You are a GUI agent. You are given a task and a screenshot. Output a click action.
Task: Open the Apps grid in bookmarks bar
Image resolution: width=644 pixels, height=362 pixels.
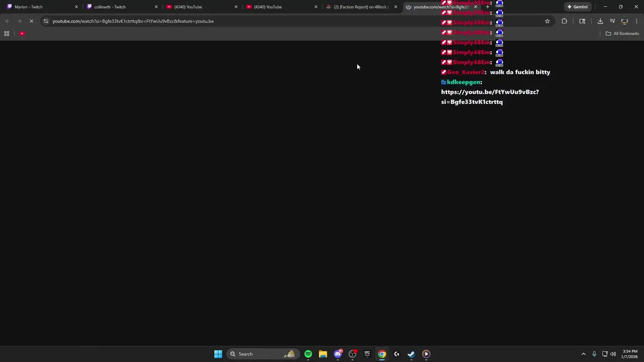tap(7, 34)
